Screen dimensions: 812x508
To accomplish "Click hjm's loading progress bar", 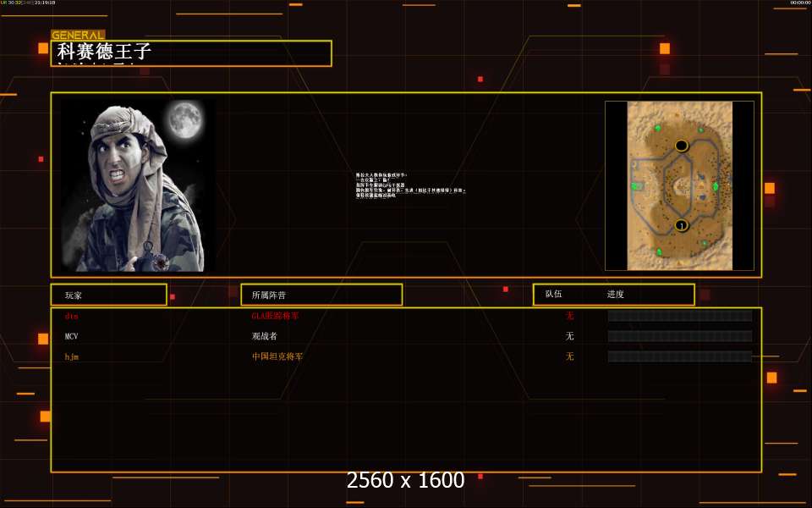I will coord(679,356).
